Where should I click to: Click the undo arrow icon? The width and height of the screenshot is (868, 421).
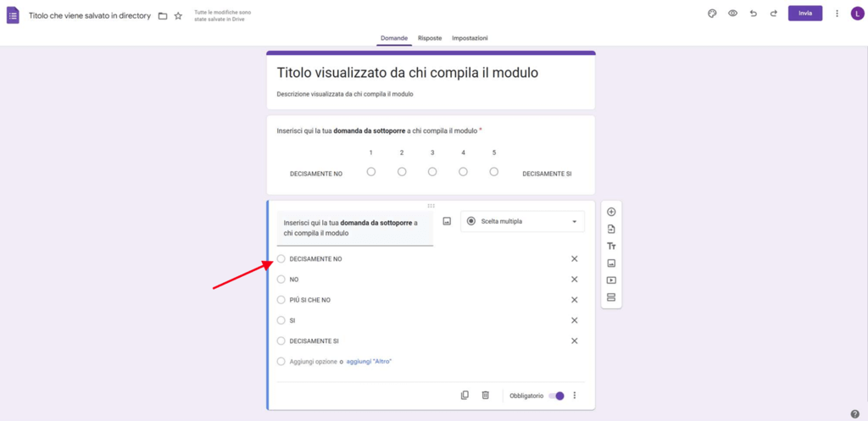point(753,14)
